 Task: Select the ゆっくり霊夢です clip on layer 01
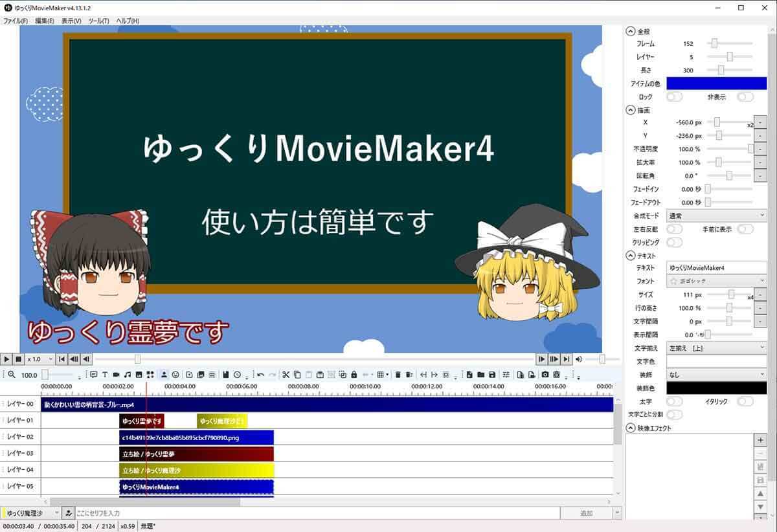(x=142, y=421)
